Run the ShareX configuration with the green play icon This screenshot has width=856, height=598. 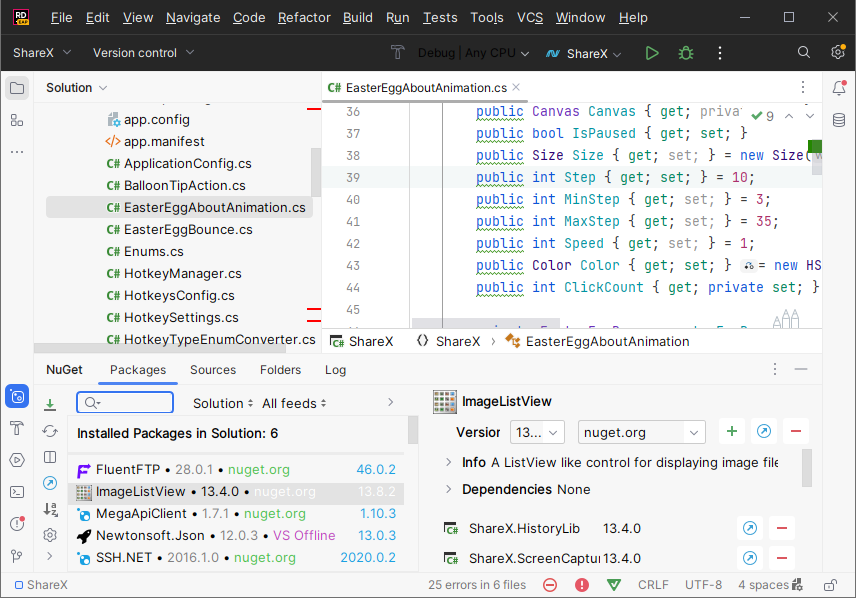[652, 53]
